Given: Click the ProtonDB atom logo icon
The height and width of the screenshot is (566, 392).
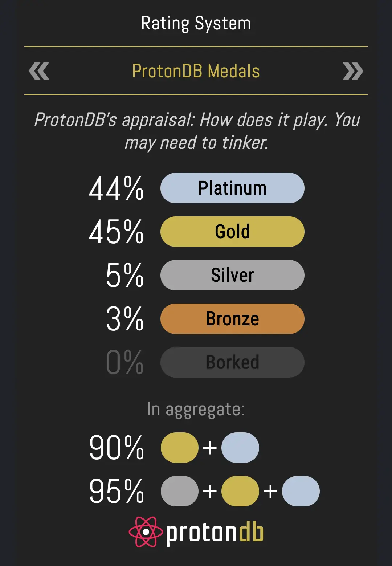Looking at the screenshot, I should click(x=146, y=532).
